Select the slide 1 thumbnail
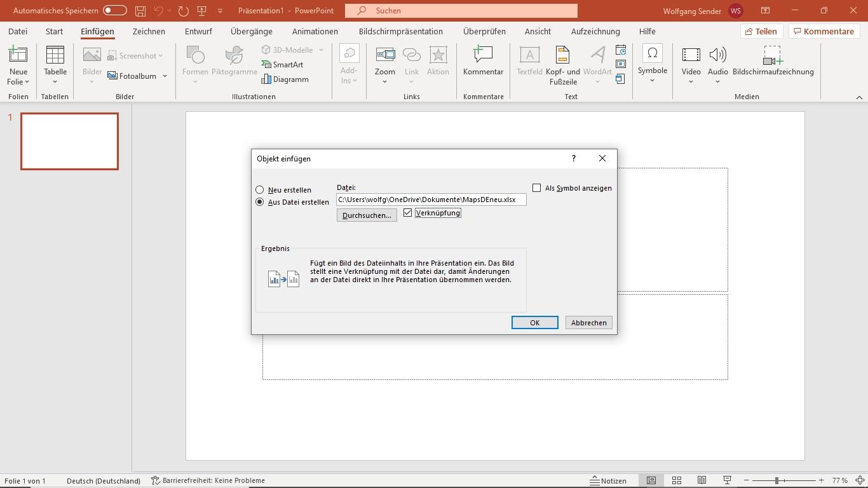Screen dimensions: 868x488 tap(69, 141)
